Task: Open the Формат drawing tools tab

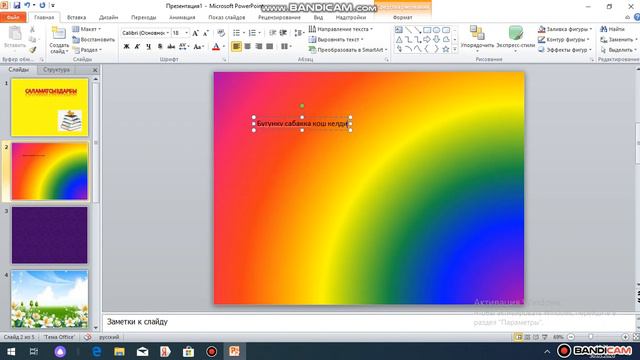Action: [402, 18]
